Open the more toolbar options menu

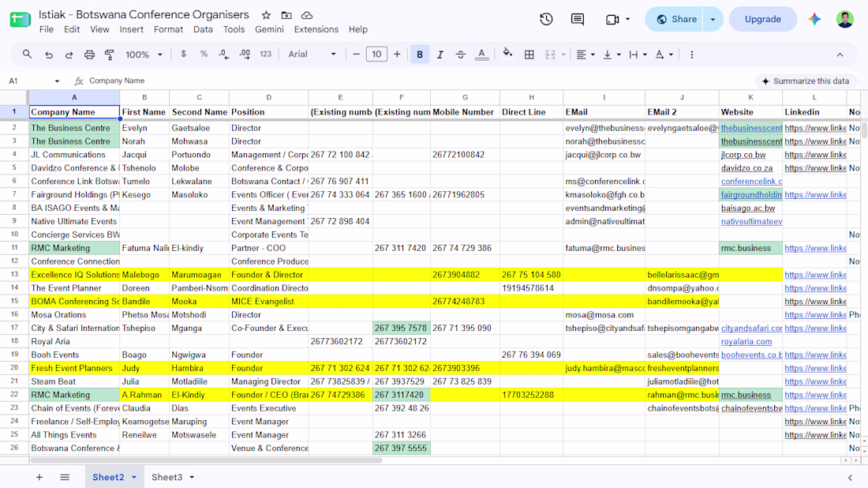pyautogui.click(x=691, y=54)
